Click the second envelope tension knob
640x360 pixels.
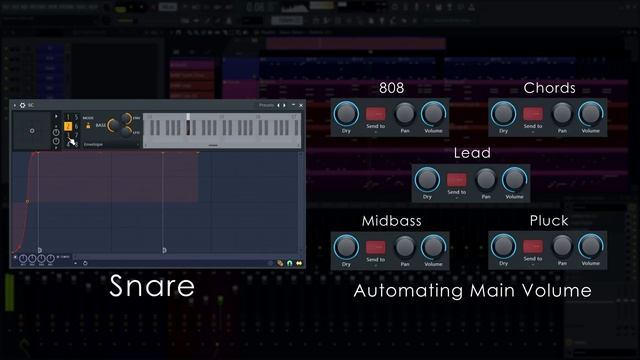(x=32, y=258)
